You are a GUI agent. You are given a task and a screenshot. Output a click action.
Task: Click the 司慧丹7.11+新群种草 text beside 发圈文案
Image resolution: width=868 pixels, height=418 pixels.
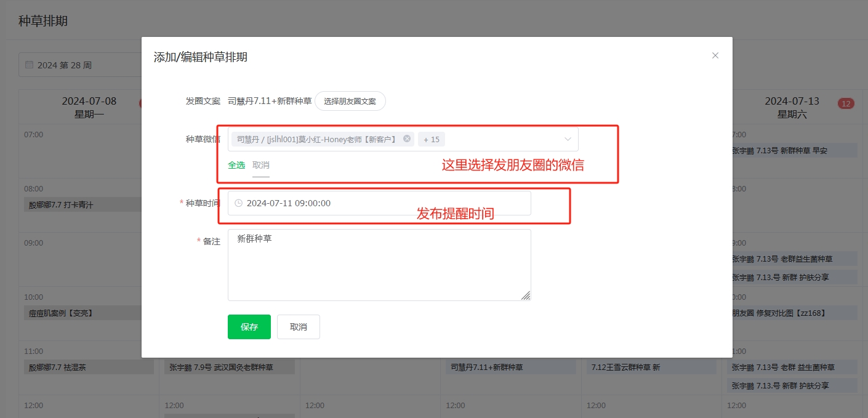click(x=270, y=101)
